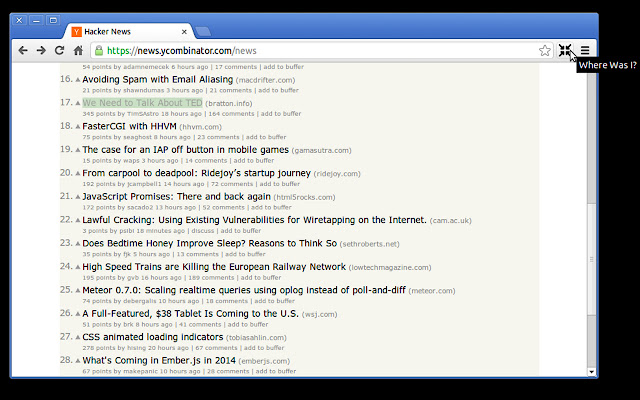
Task: Open 'Does Bedtime Honey Improve Sleep?' story
Action: [x=209, y=243]
